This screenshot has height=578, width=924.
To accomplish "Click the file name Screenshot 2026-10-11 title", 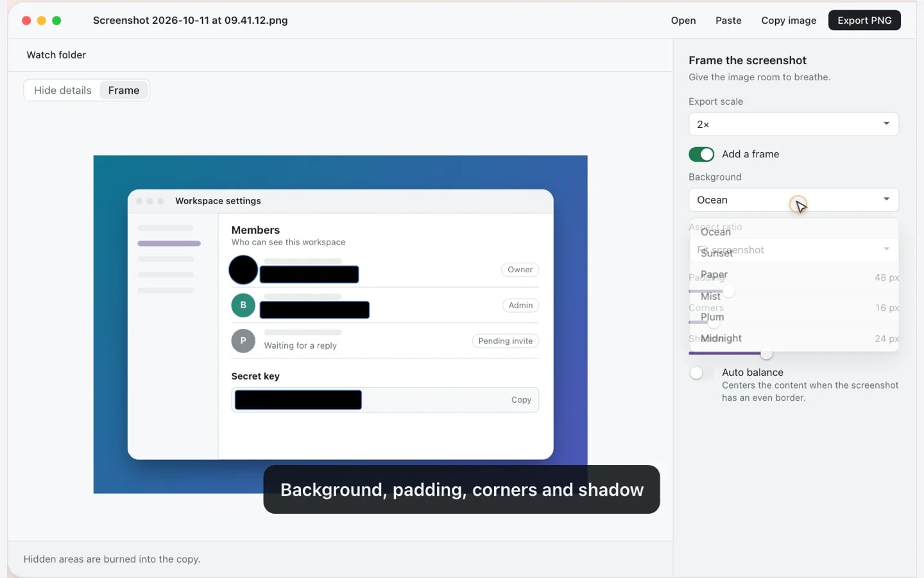I will (190, 21).
